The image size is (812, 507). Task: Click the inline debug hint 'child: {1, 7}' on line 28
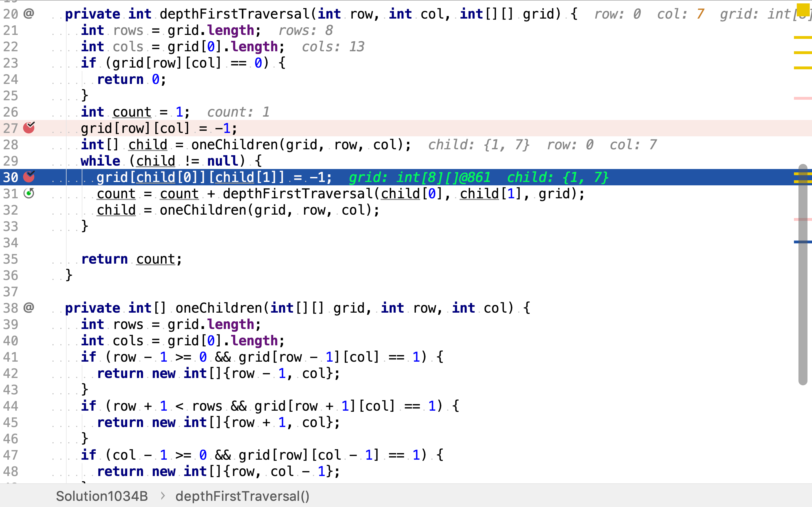[478, 145]
